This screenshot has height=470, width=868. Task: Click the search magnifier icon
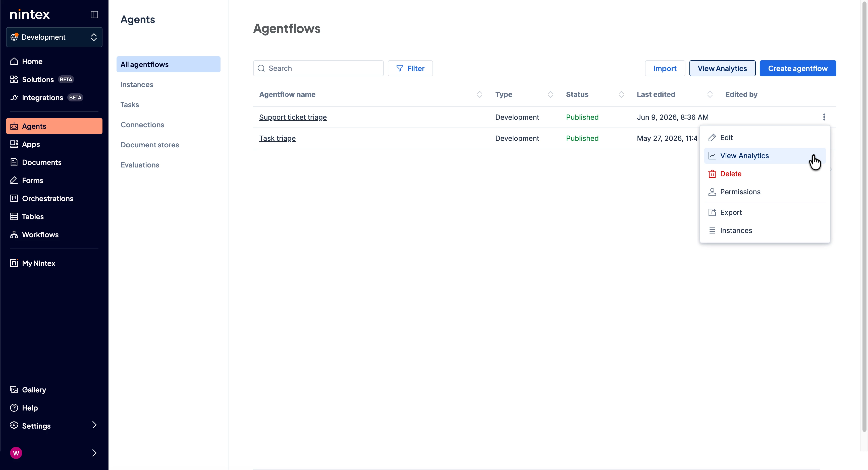(261, 68)
